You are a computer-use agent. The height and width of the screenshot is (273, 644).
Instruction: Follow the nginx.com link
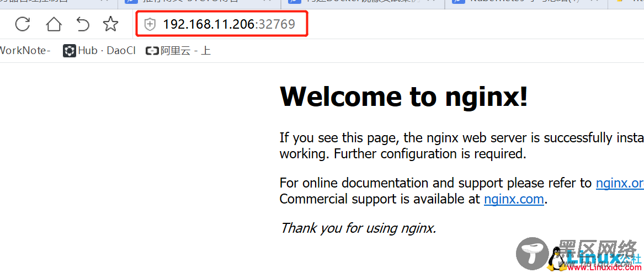514,200
